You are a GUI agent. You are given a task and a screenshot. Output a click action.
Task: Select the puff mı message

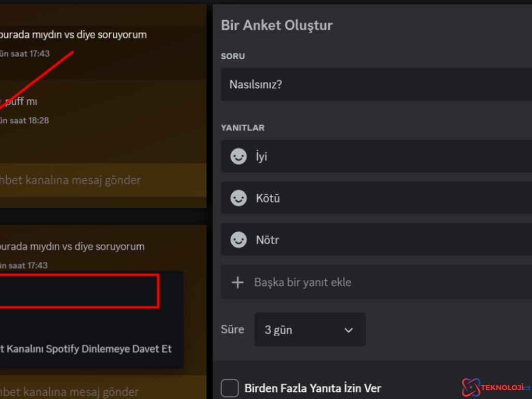click(21, 101)
